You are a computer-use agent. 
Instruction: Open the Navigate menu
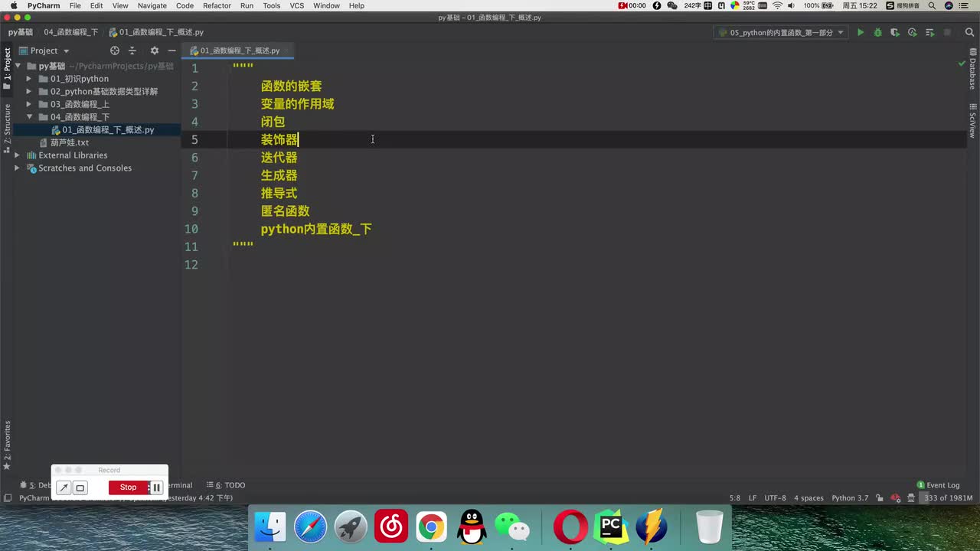[152, 5]
